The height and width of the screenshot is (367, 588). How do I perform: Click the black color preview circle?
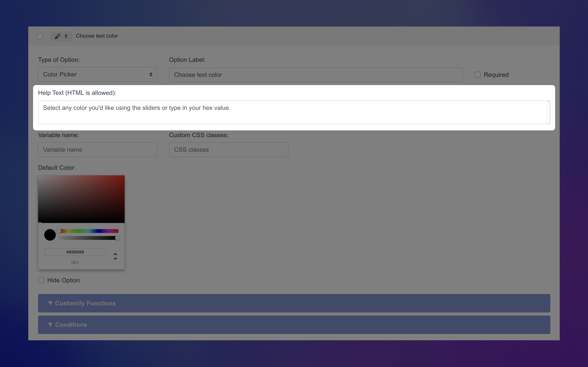(x=50, y=235)
